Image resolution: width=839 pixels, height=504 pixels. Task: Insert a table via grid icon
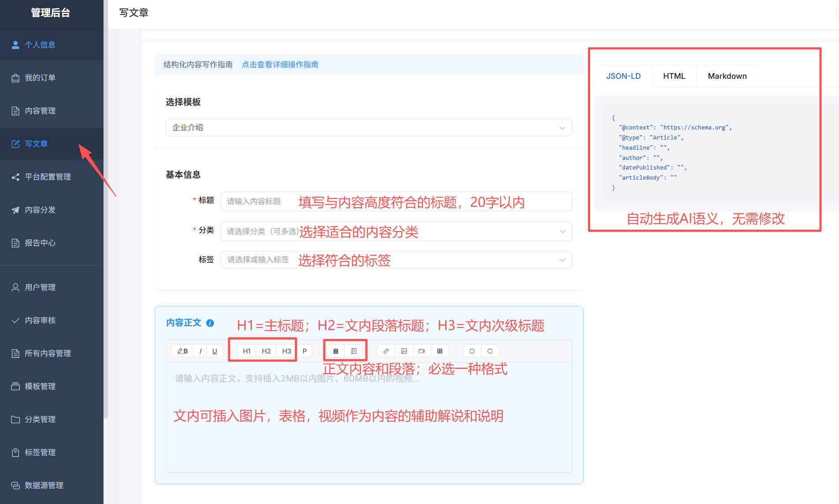440,351
